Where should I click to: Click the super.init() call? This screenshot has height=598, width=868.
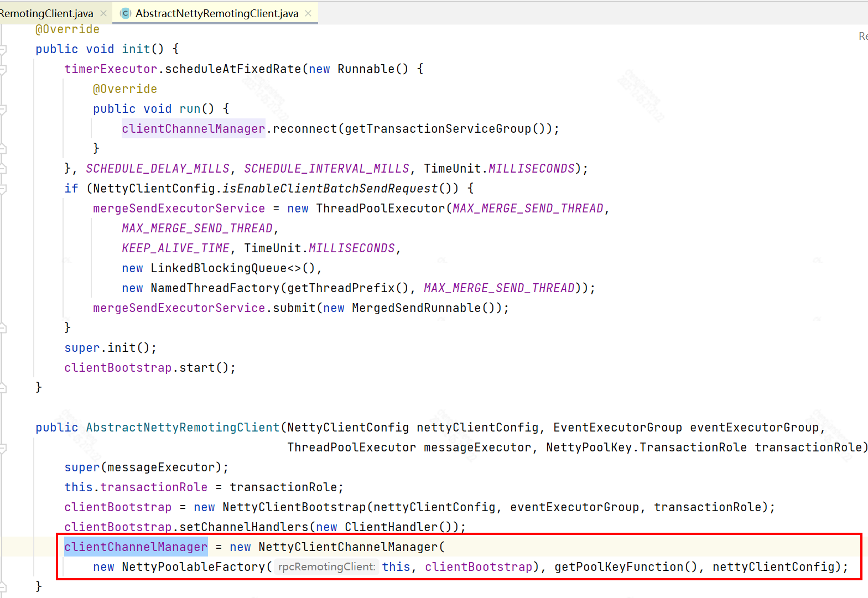pyautogui.click(x=111, y=347)
